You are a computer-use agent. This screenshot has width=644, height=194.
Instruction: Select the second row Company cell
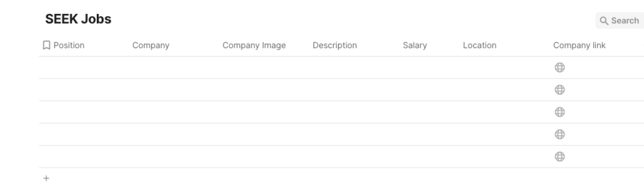click(x=174, y=90)
